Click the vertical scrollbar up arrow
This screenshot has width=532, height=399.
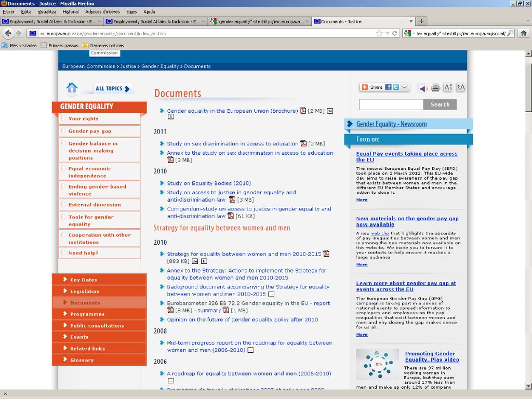click(x=528, y=54)
